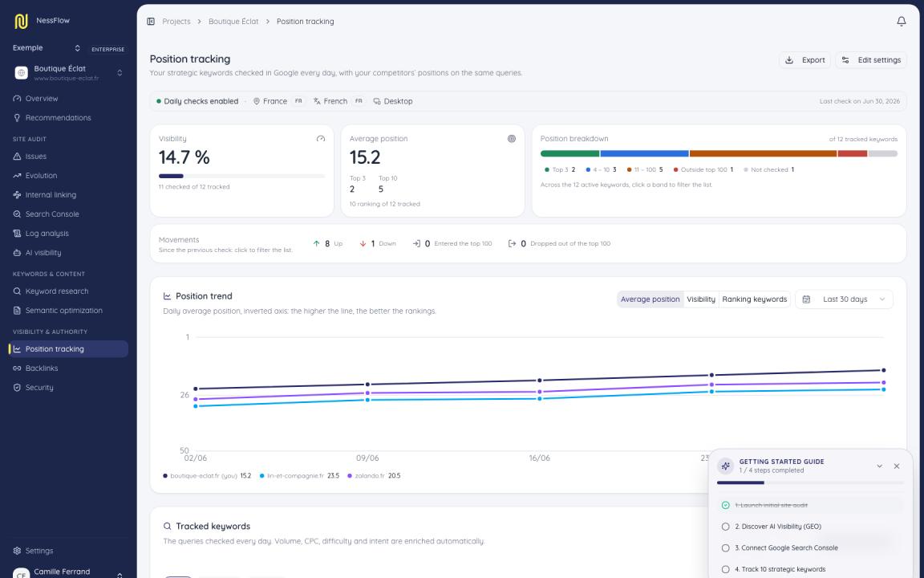Image resolution: width=924 pixels, height=578 pixels.
Task: Filter by the 11–100 orange band
Action: pyautogui.click(x=763, y=153)
